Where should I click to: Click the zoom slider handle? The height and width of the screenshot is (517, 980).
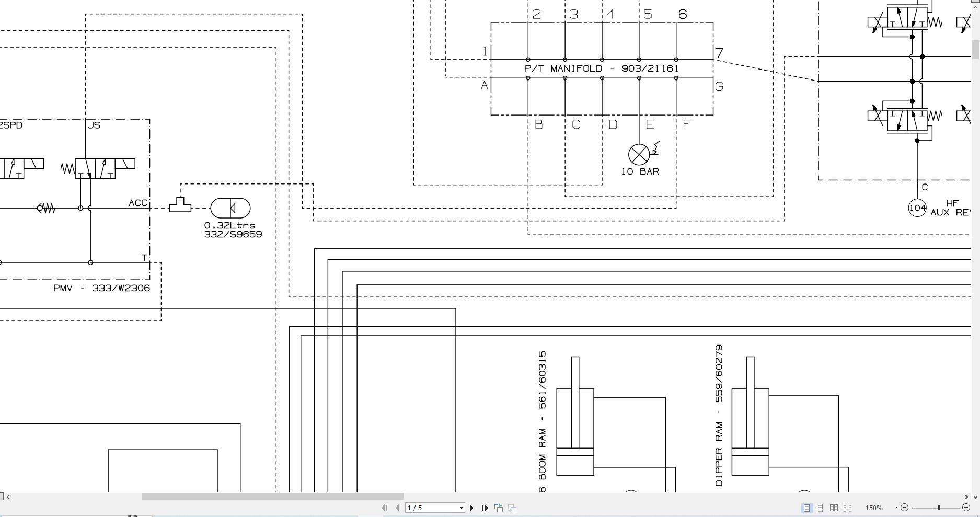click(x=938, y=508)
